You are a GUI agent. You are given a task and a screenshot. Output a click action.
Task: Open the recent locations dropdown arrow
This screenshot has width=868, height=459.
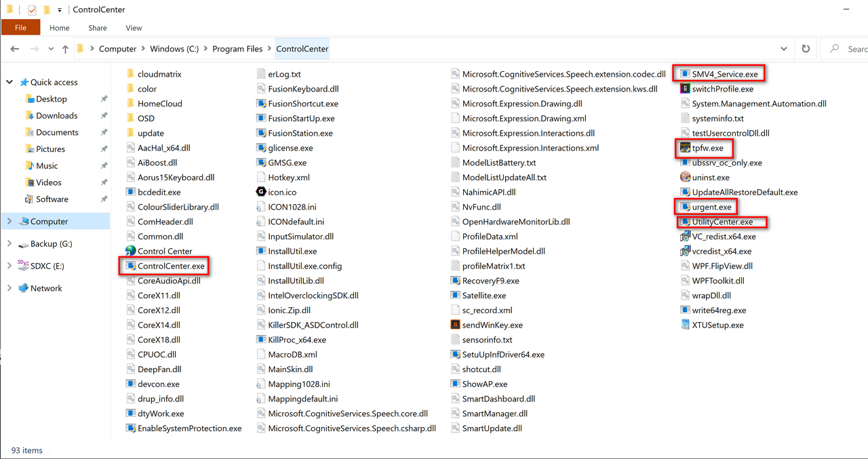(x=51, y=49)
